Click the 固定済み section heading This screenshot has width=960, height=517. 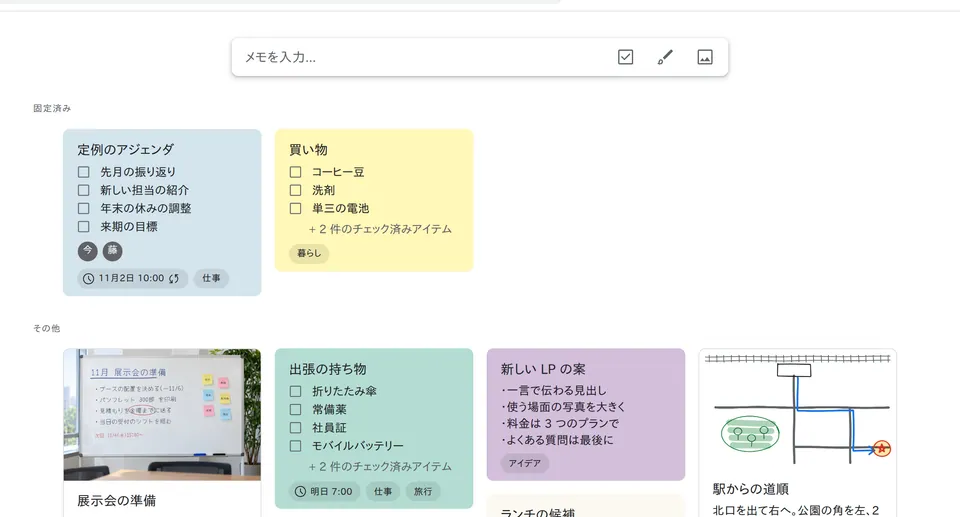coord(52,108)
